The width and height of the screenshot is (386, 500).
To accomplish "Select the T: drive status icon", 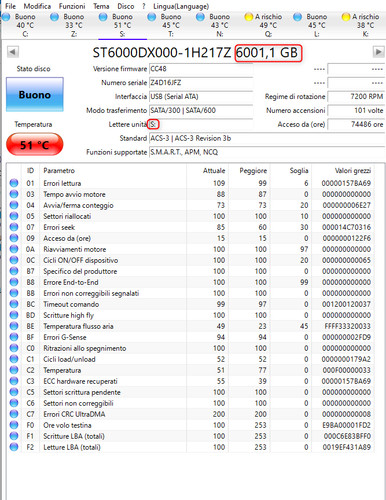I will (152, 17).
